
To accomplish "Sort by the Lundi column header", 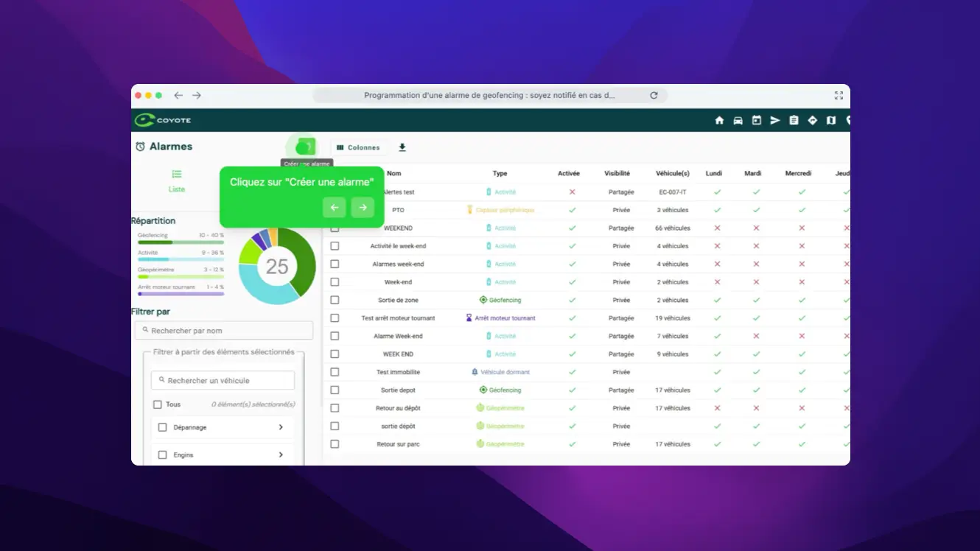I will click(x=714, y=174).
